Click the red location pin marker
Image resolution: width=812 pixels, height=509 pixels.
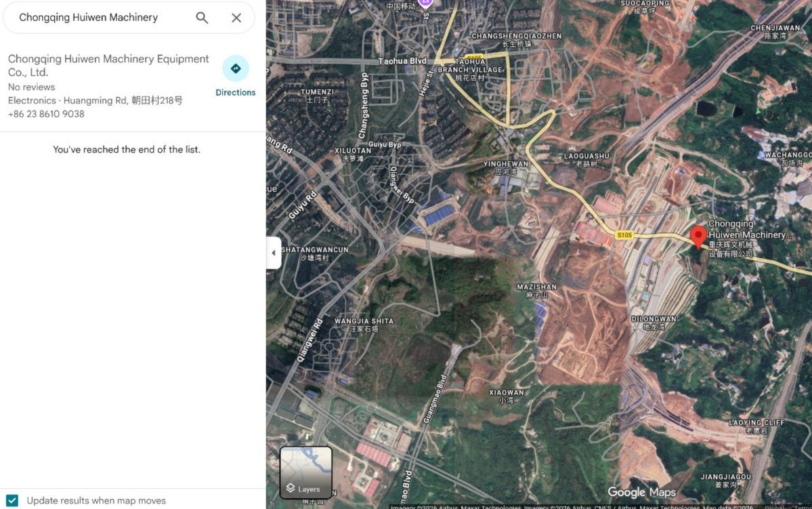pyautogui.click(x=698, y=237)
